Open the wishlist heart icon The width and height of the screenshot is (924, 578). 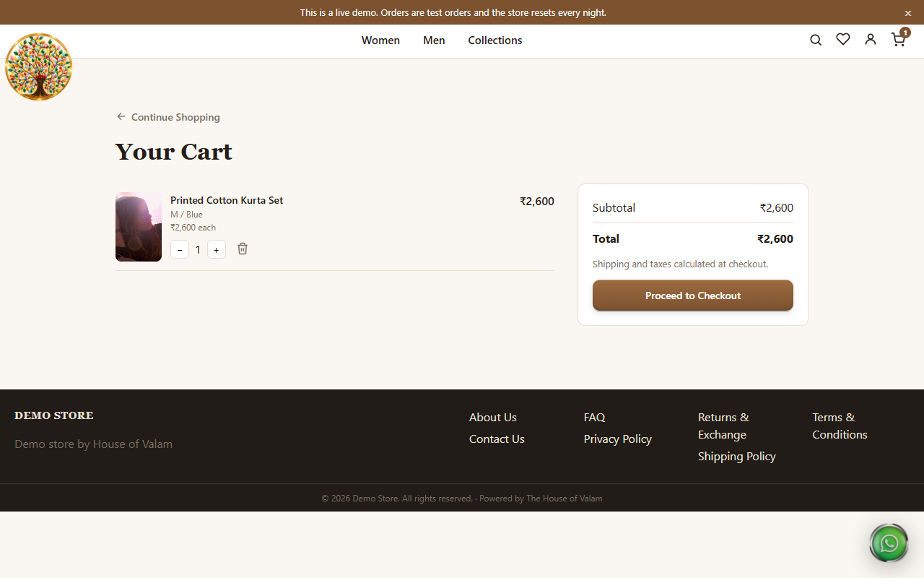[843, 40]
